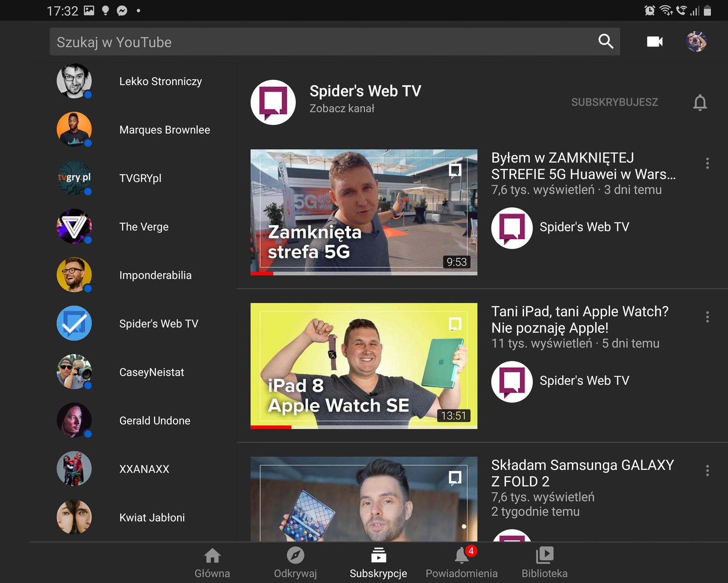The height and width of the screenshot is (583, 728).
Task: Open the account profile avatar
Action: 696,42
